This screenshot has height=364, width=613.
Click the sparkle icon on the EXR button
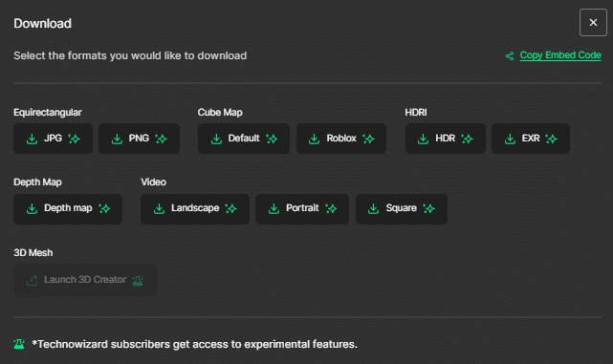pos(551,139)
